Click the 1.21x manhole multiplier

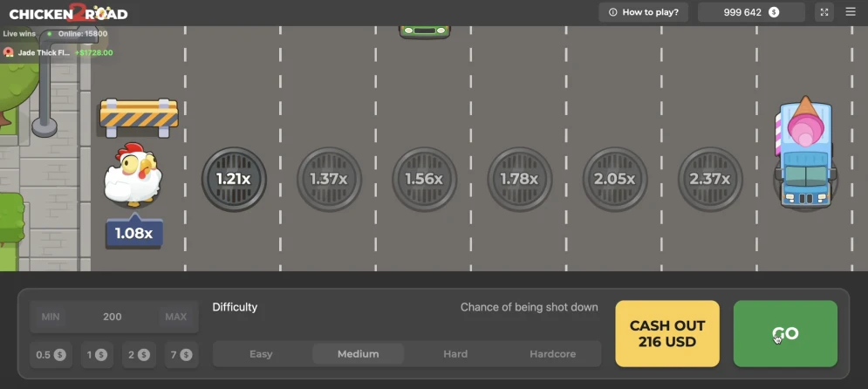point(234,180)
